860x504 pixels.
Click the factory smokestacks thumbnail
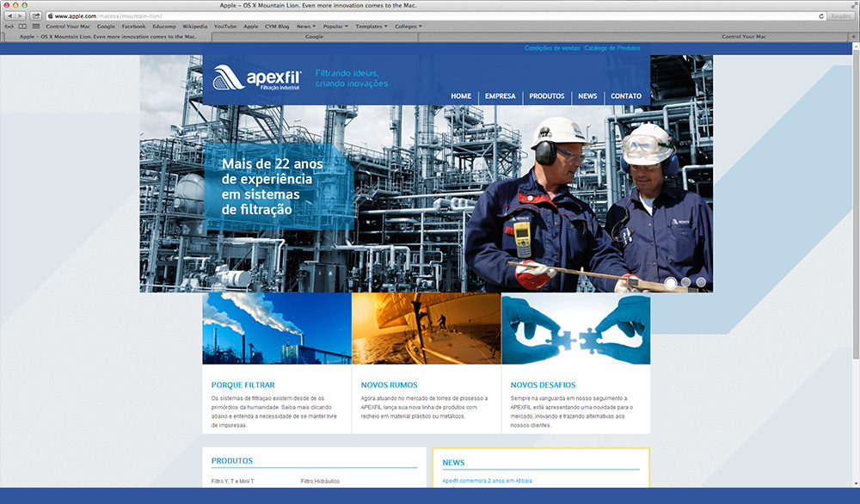click(277, 329)
